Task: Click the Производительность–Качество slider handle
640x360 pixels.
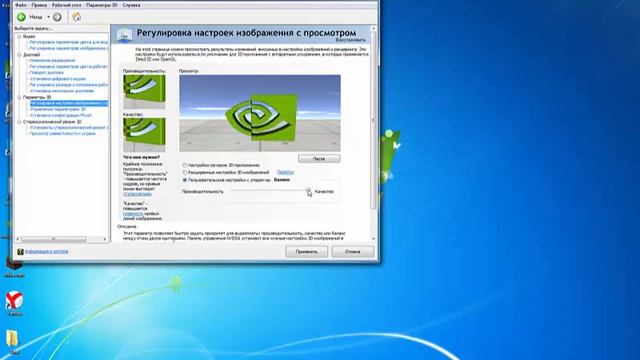Action: [x=309, y=191]
